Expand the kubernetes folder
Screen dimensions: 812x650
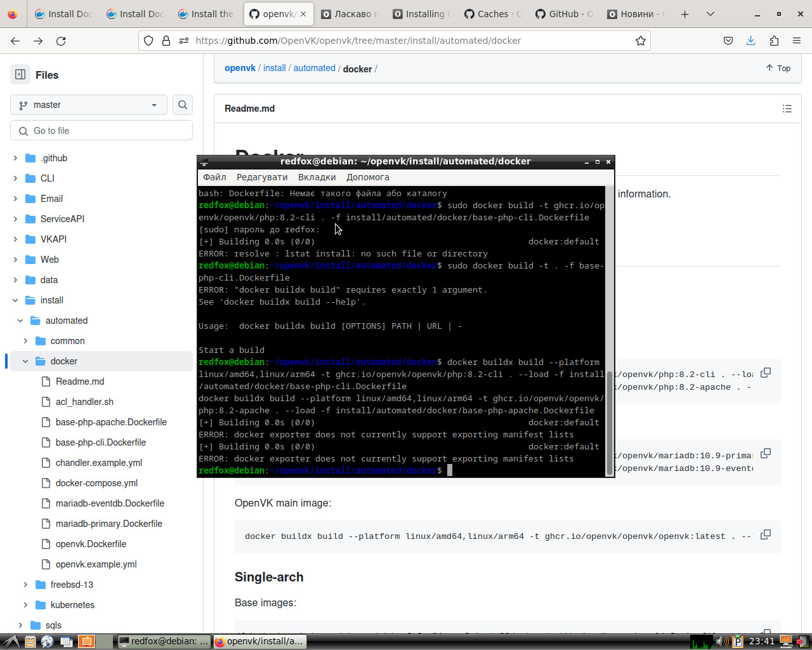[x=25, y=605]
